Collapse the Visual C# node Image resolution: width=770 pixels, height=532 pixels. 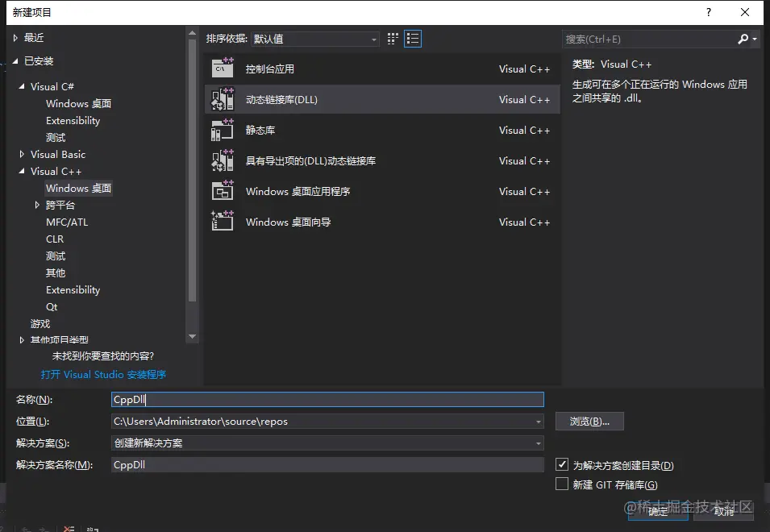point(22,86)
